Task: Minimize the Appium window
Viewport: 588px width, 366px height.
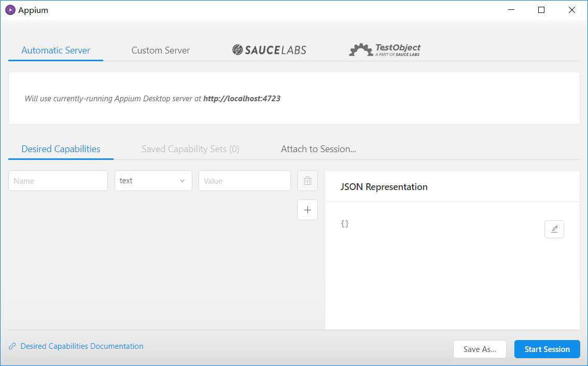Action: [x=511, y=10]
